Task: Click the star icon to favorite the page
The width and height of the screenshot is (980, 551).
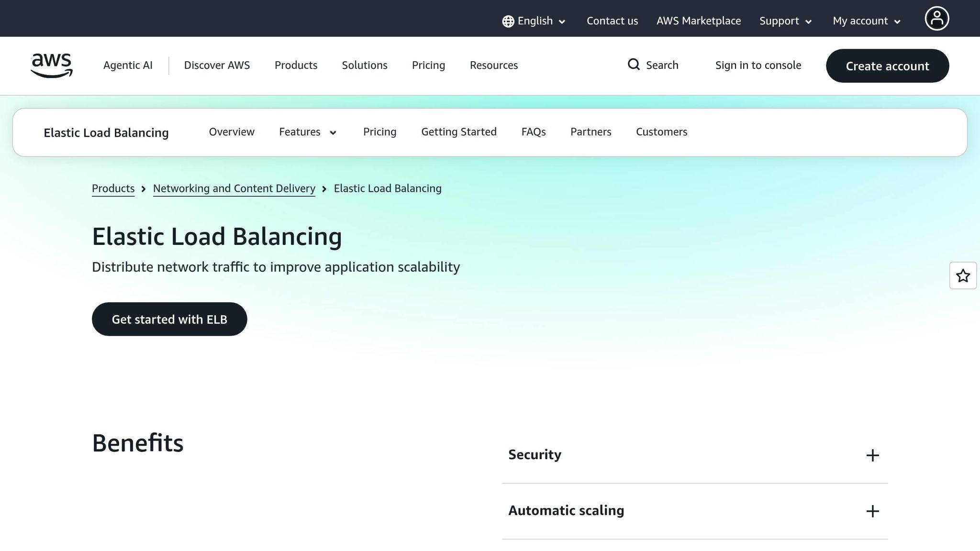Action: (963, 276)
